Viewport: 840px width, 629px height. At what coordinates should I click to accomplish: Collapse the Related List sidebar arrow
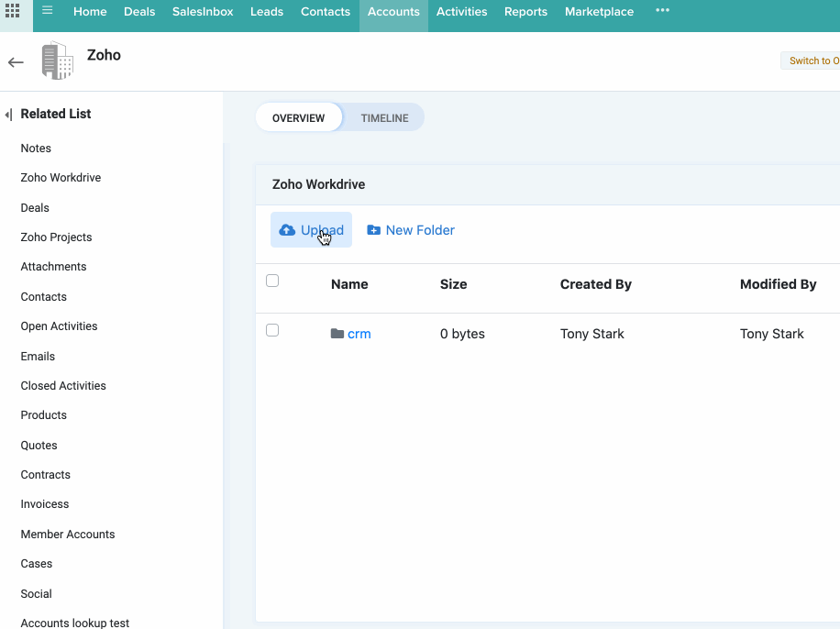pyautogui.click(x=8, y=114)
